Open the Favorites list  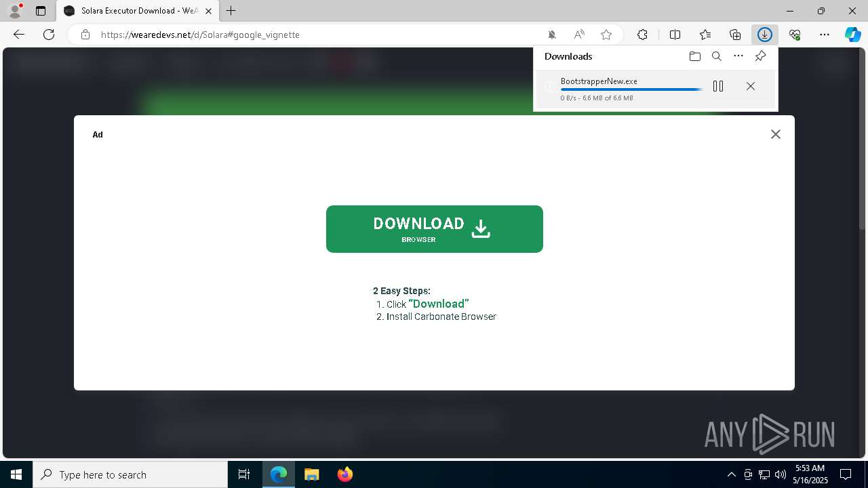pyautogui.click(x=705, y=35)
